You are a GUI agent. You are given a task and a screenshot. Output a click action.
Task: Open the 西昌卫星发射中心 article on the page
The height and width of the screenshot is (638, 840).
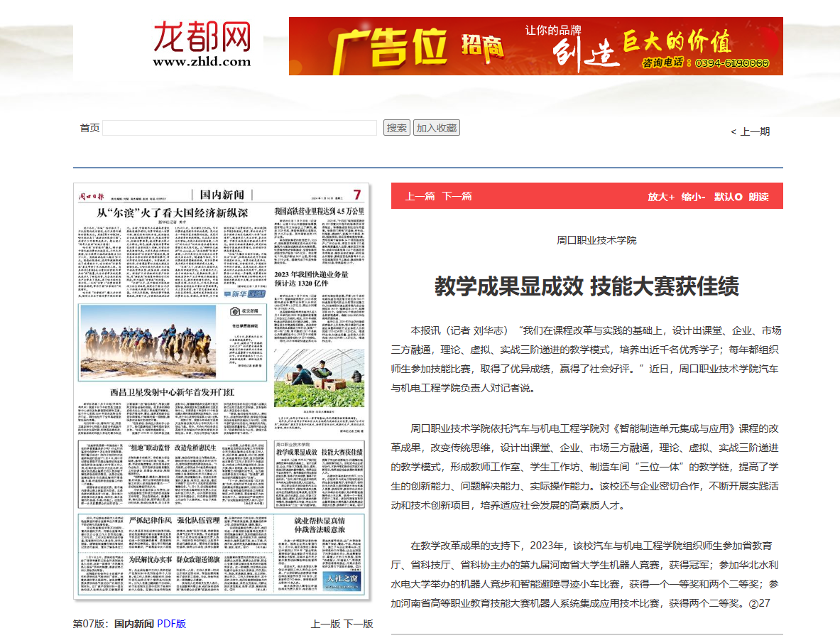coord(172,391)
